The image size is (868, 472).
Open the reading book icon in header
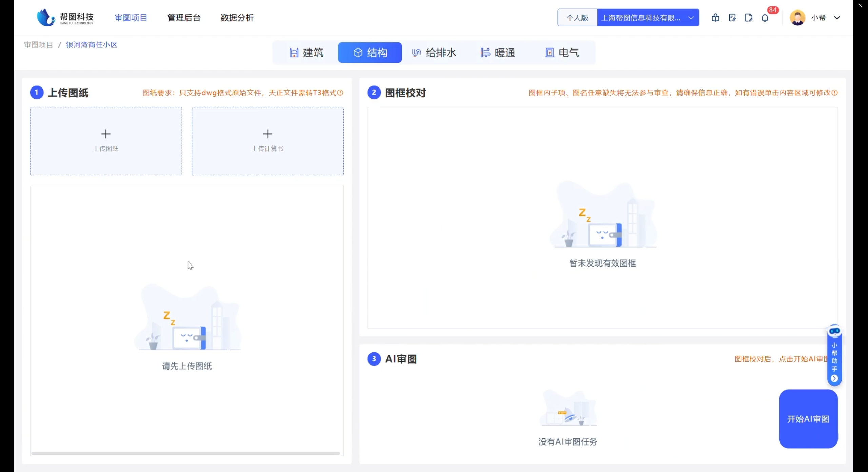point(715,18)
